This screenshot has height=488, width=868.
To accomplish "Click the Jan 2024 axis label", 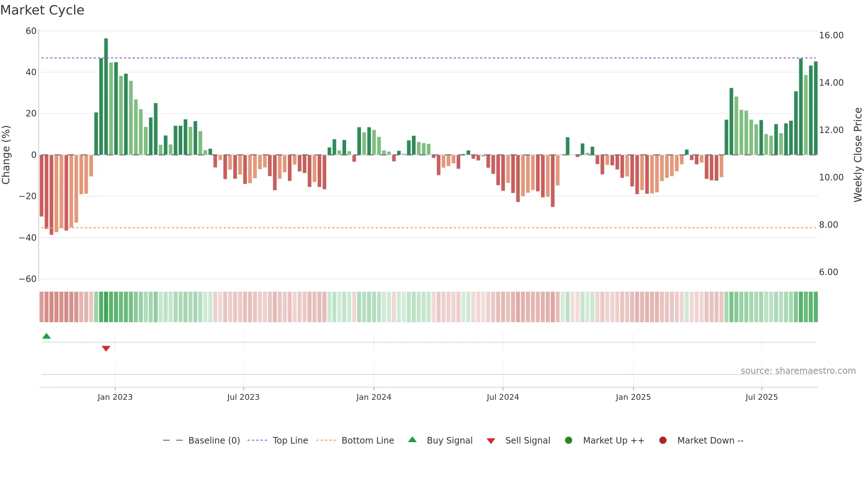I will click(x=374, y=397).
